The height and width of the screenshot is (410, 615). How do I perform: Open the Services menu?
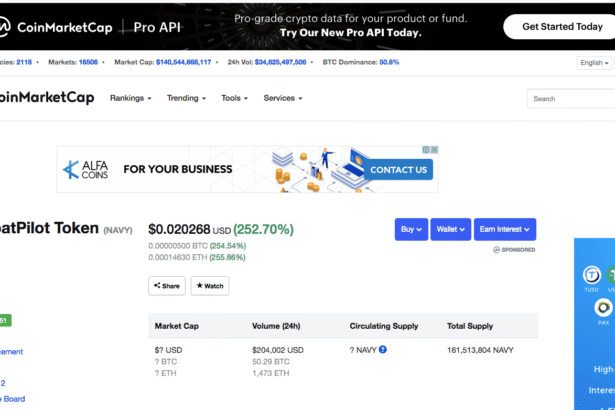pyautogui.click(x=283, y=98)
